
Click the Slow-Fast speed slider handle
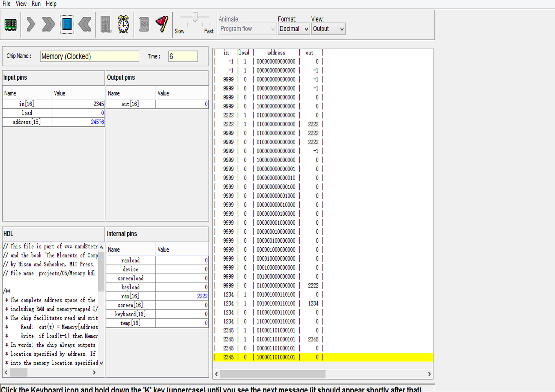[195, 17]
